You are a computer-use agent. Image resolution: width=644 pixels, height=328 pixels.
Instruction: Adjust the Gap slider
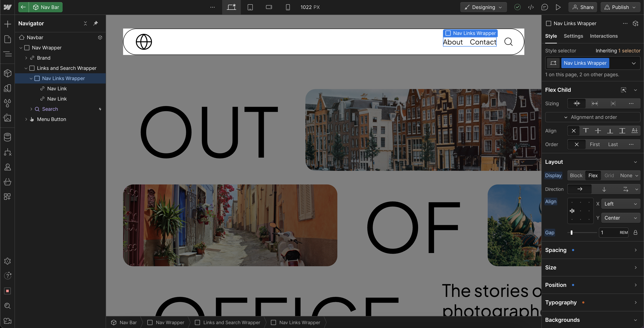572,233
